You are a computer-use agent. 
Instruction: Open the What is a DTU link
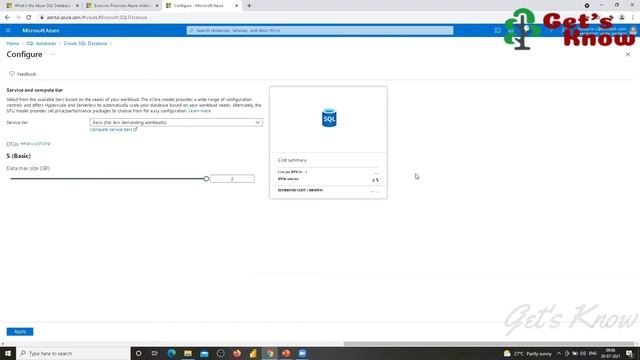click(36, 144)
